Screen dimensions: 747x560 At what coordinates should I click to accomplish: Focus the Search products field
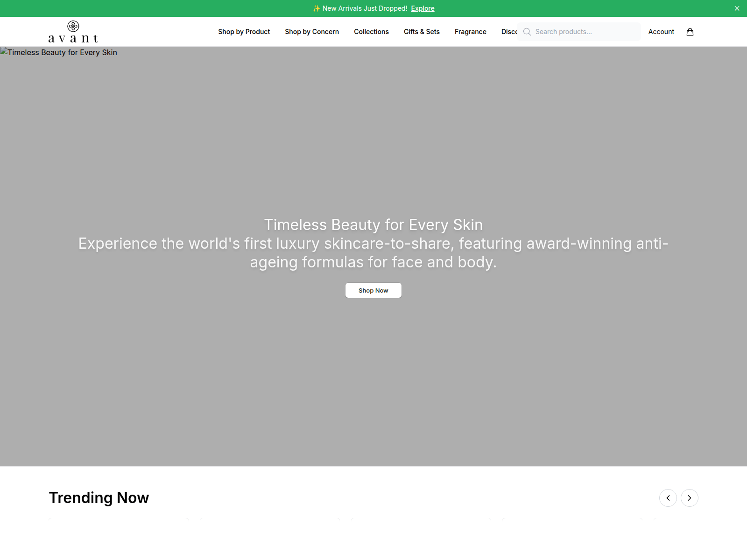[x=579, y=32]
